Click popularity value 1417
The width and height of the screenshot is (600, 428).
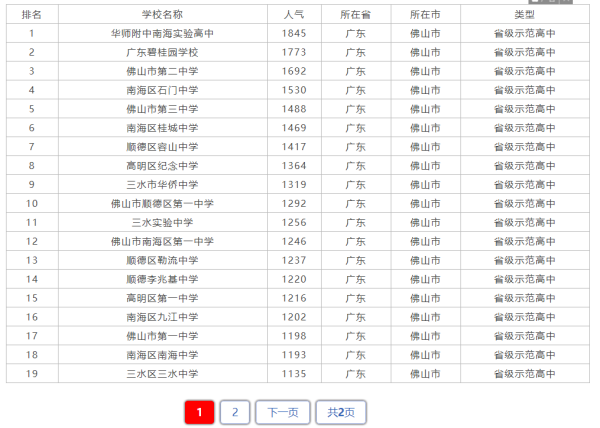pyautogui.click(x=294, y=147)
